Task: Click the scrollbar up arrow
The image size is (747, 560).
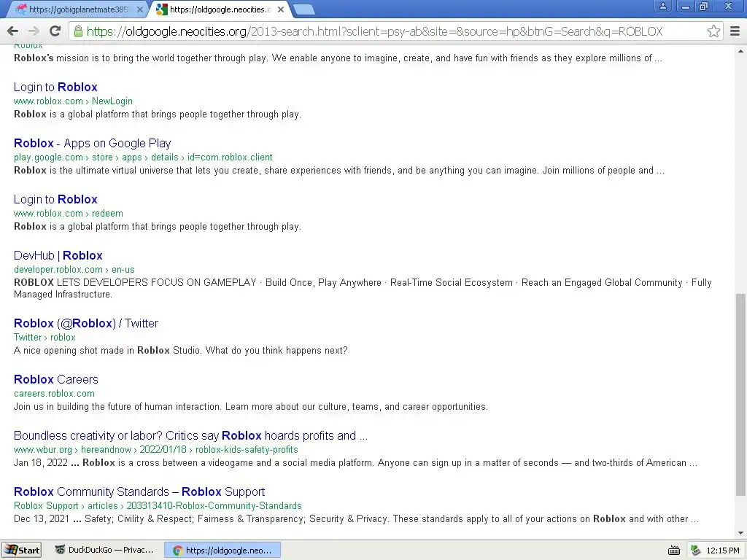Action: click(741, 50)
